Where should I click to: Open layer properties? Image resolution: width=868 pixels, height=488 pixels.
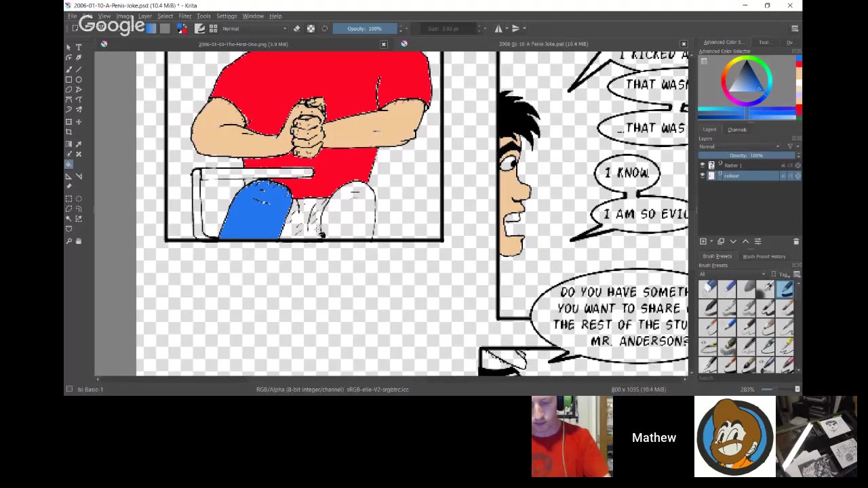pyautogui.click(x=757, y=241)
